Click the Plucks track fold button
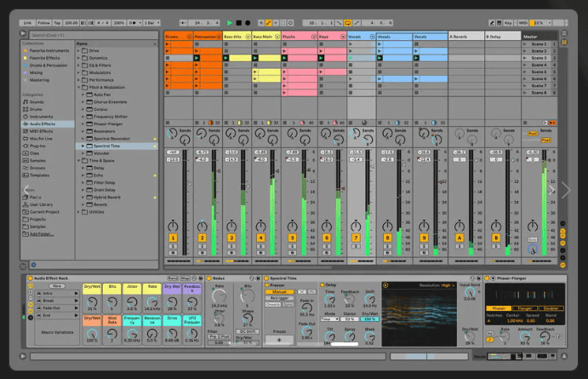Screen dimensions: 588x379 314,37
